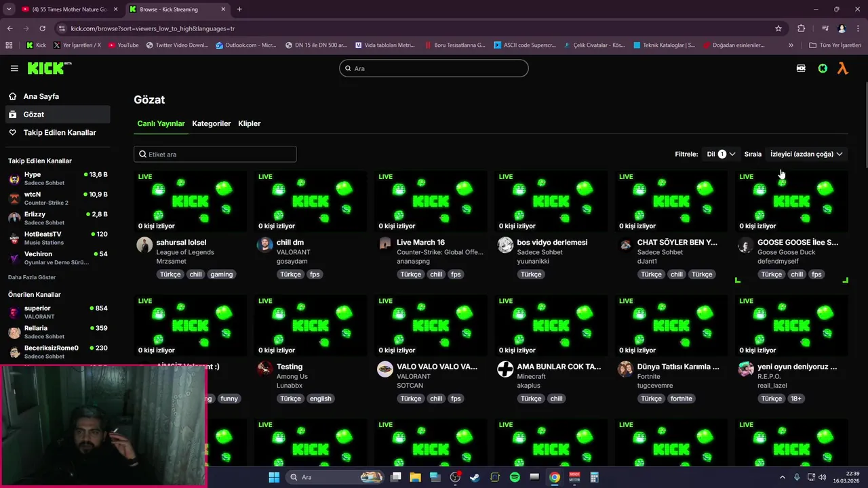The image size is (868, 488).
Task: Expand the Chrome tab search chevron
Action: tap(9, 9)
